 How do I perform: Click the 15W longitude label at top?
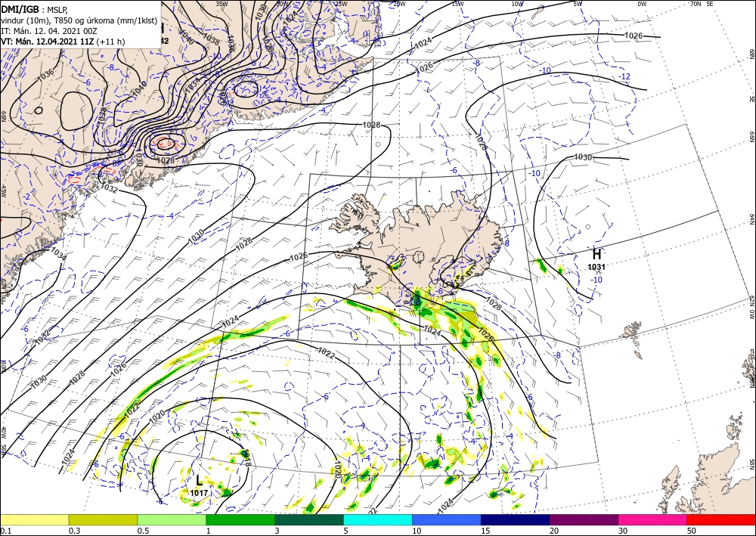tap(457, 4)
